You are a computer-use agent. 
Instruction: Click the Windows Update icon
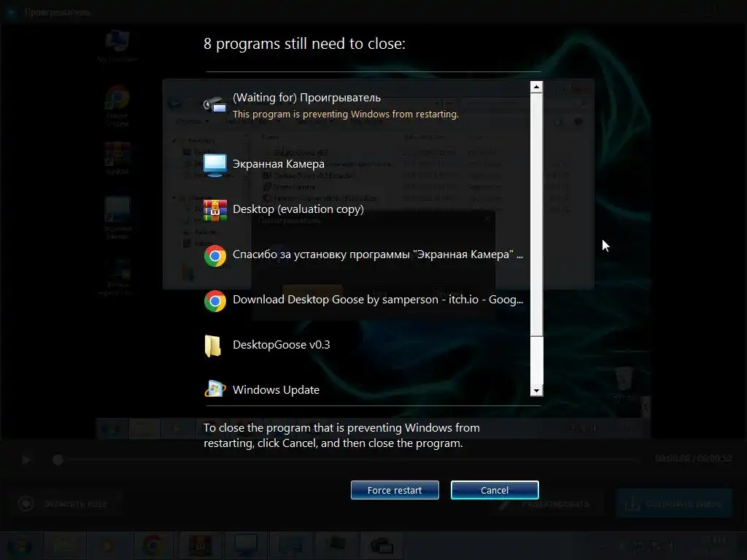(215, 389)
